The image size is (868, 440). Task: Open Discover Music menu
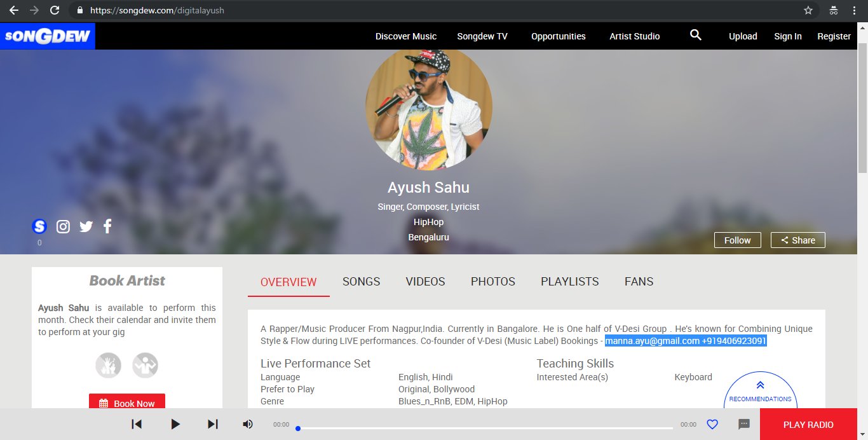point(406,36)
